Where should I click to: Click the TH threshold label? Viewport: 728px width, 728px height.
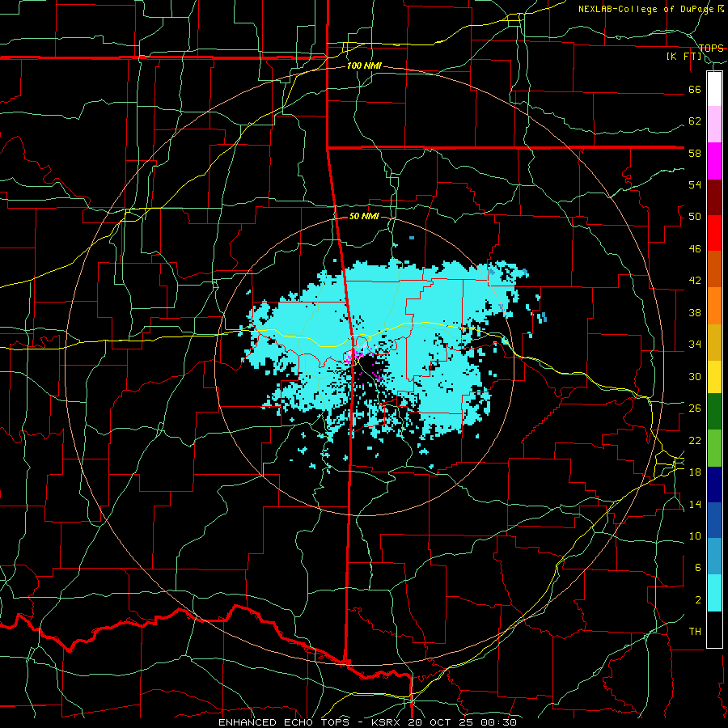(x=695, y=631)
